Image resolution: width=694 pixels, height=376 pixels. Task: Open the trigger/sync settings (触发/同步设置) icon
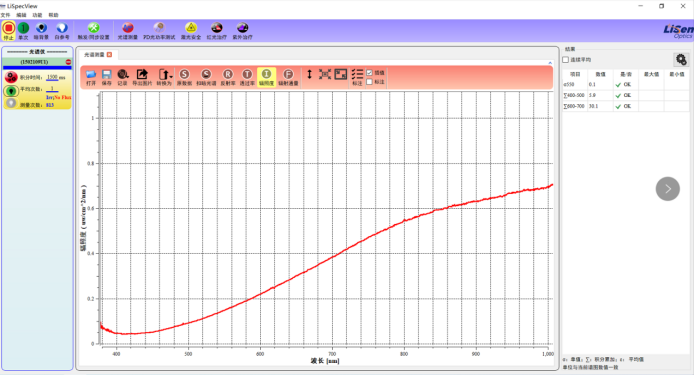click(93, 31)
